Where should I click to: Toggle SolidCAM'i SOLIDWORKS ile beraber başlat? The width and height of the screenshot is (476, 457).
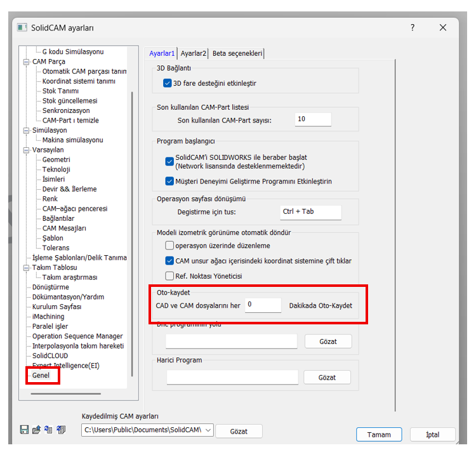click(169, 161)
